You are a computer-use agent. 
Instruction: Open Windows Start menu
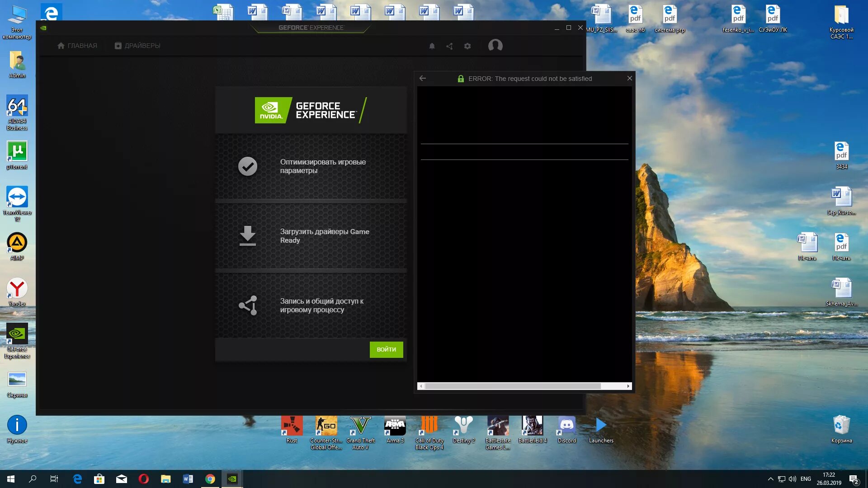[x=11, y=479]
